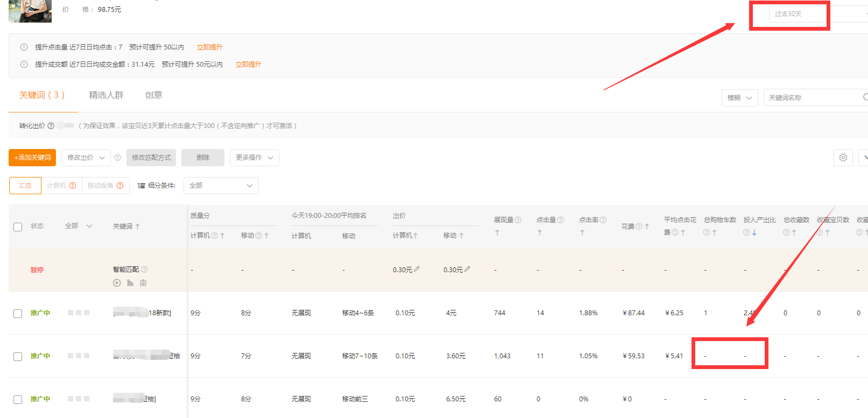Click the orange +添加关键词 button

pos(32,158)
